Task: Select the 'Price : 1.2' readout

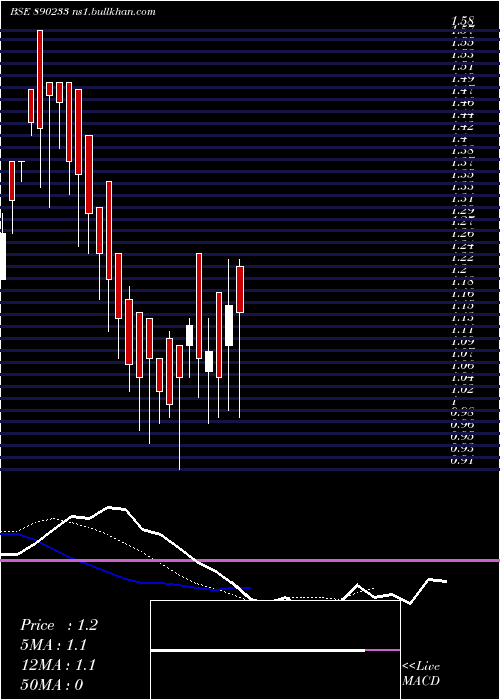Action: coord(58,625)
